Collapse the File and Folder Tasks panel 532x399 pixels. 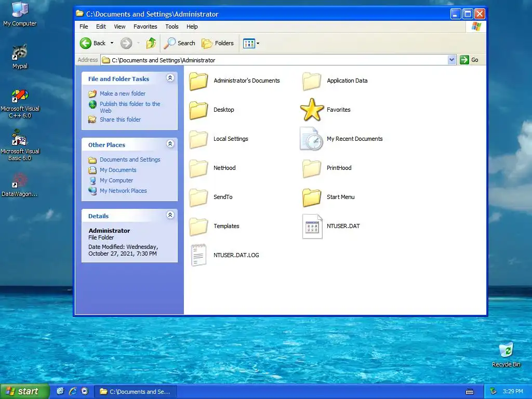[170, 78]
